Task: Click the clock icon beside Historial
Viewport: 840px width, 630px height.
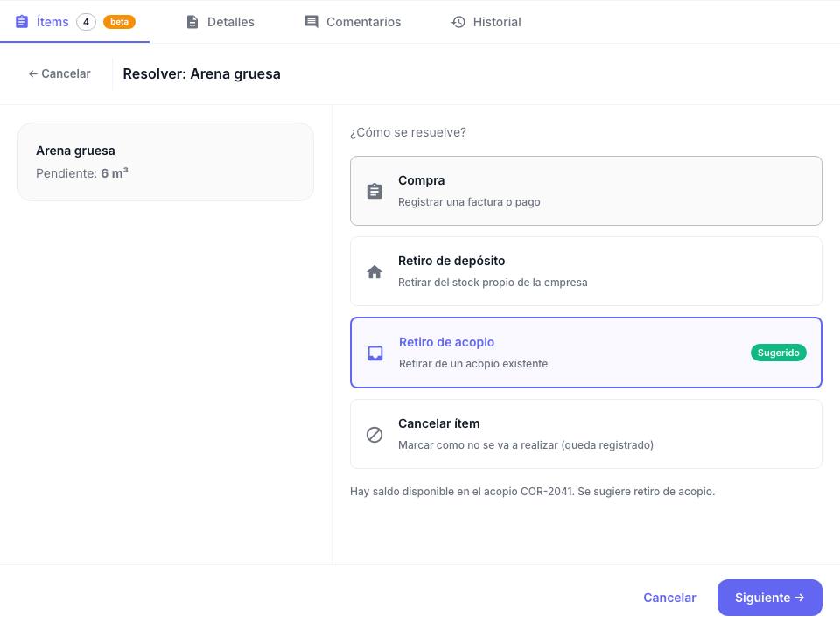Action: click(458, 22)
